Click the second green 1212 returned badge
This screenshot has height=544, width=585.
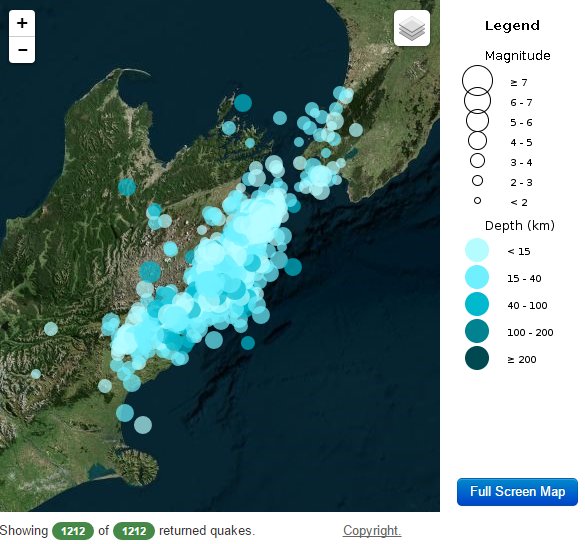134,531
